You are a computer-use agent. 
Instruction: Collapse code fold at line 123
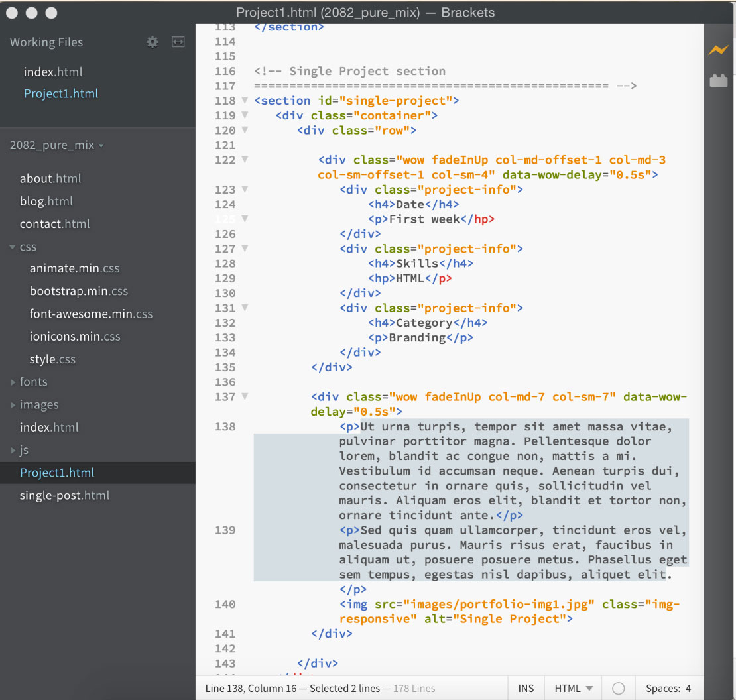pos(245,189)
